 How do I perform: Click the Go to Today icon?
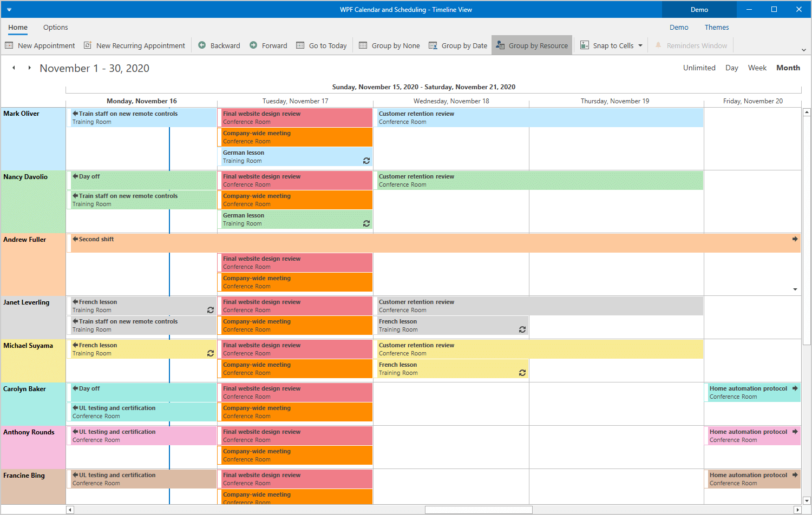(x=300, y=45)
